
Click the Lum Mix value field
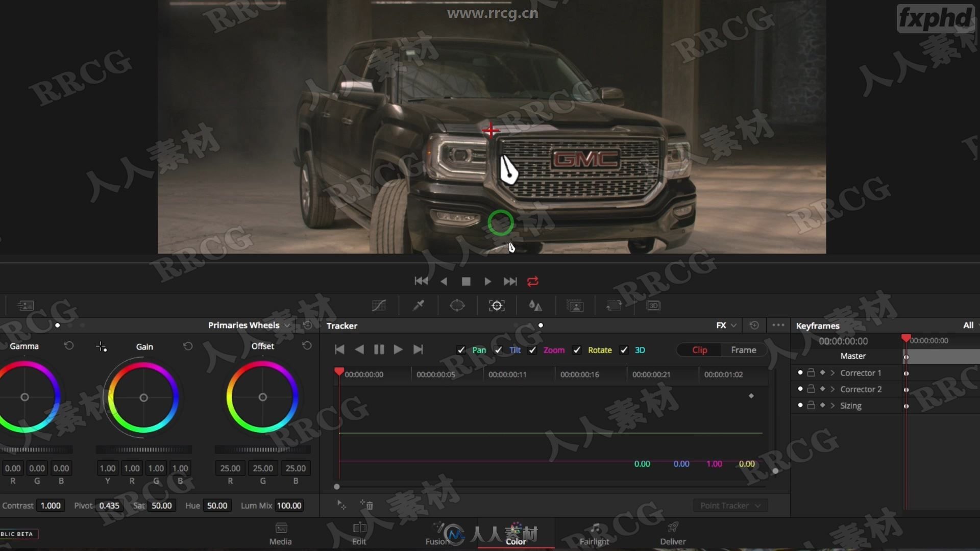coord(289,506)
